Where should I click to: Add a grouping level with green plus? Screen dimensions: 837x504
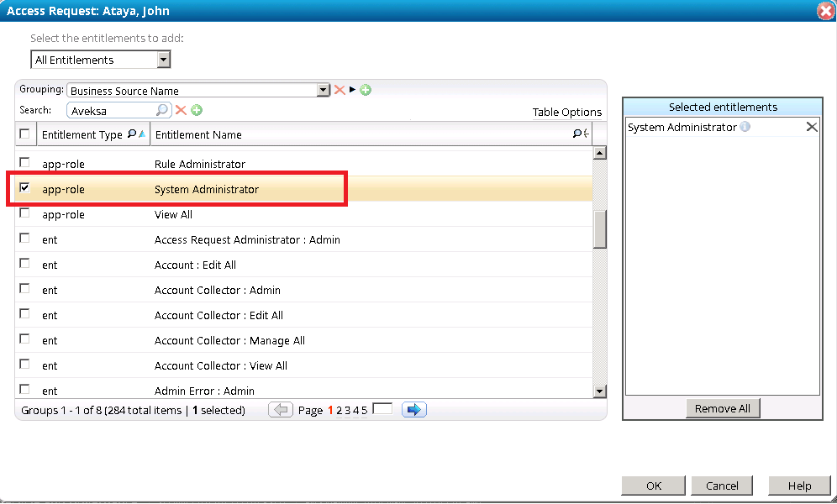[366, 90]
